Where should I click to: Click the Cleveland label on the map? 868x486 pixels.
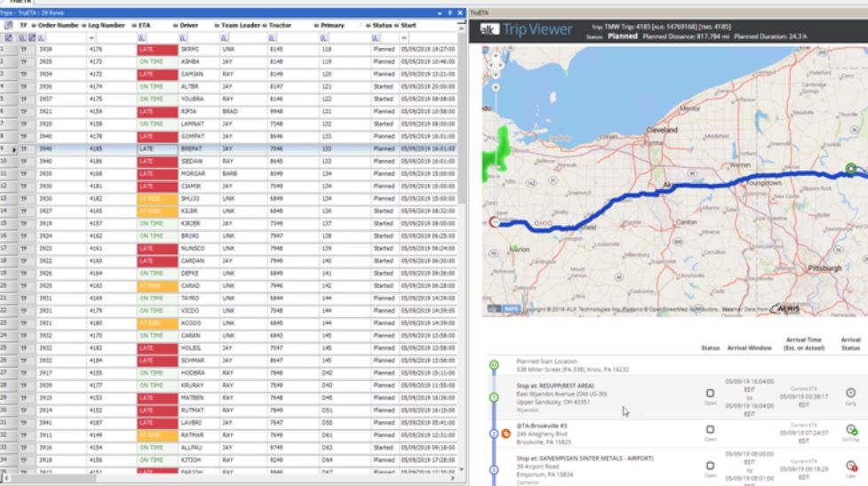click(662, 130)
